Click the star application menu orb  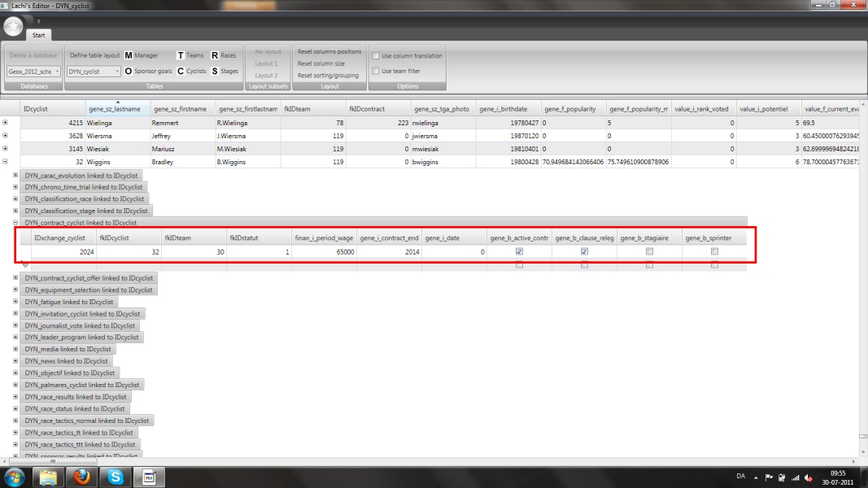coord(14,27)
